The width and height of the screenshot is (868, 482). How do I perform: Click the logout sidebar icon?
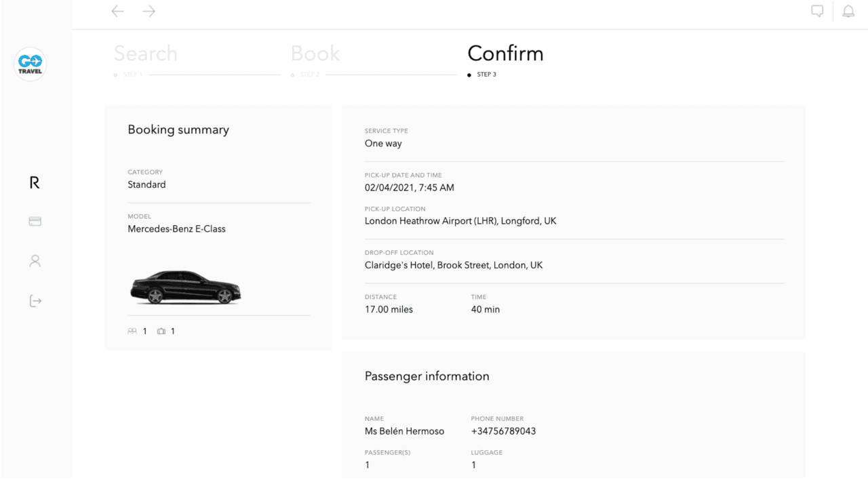pos(35,301)
